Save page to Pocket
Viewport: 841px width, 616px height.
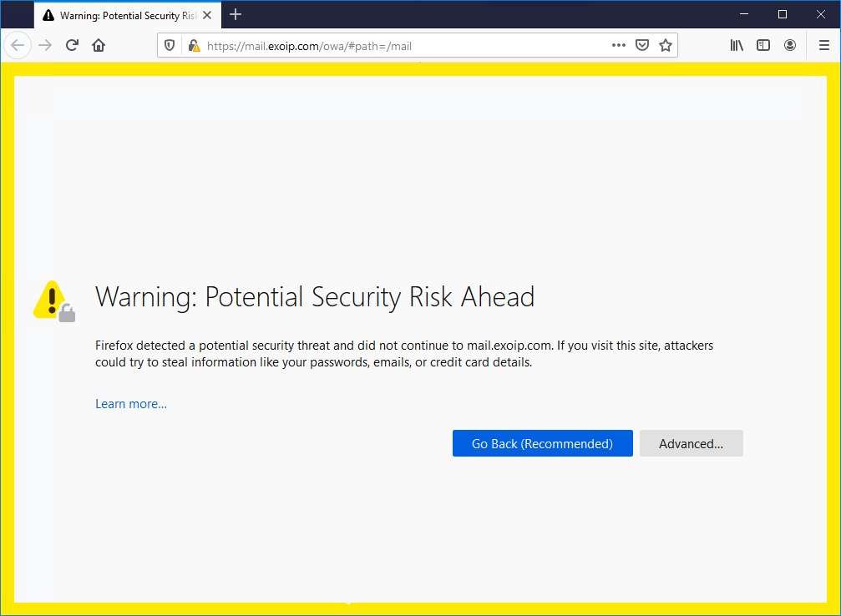coord(642,45)
